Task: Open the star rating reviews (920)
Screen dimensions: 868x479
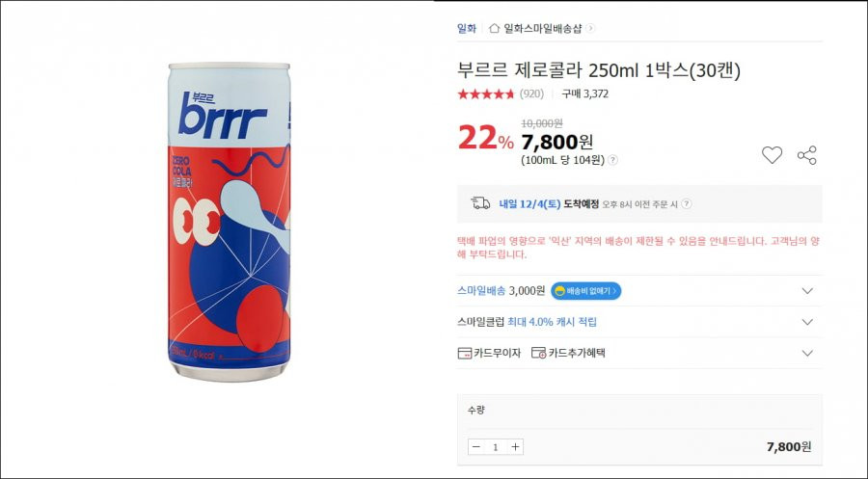Action: [501, 94]
